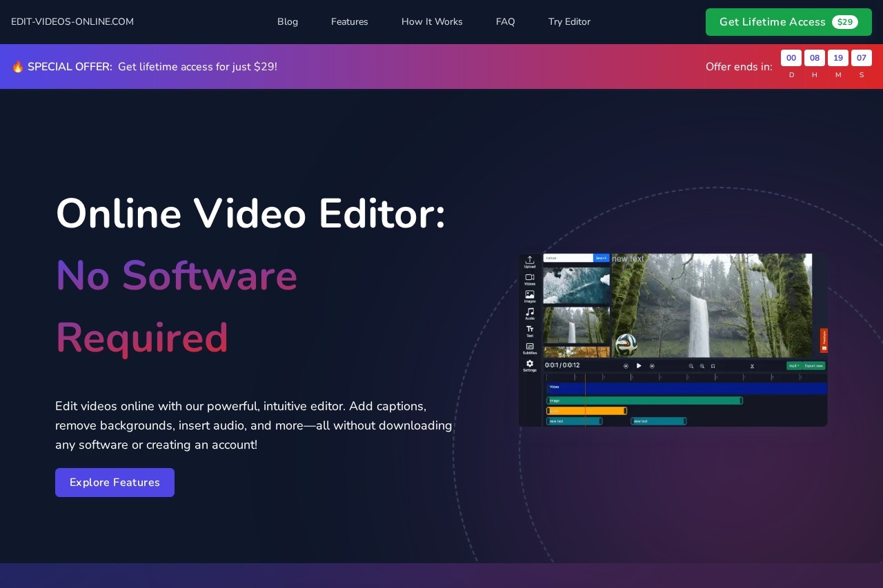
Task: Open the Videos panel icon
Action: point(530,277)
